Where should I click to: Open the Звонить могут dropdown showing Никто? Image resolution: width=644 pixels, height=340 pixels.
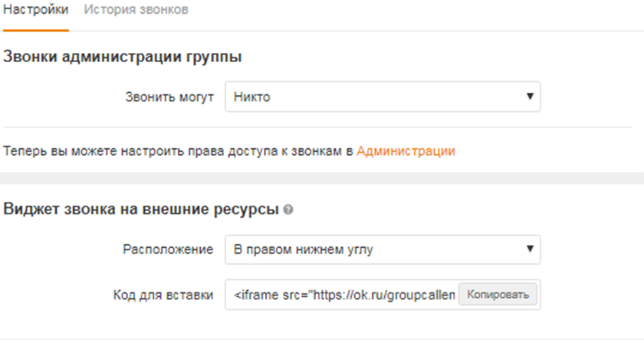(383, 97)
